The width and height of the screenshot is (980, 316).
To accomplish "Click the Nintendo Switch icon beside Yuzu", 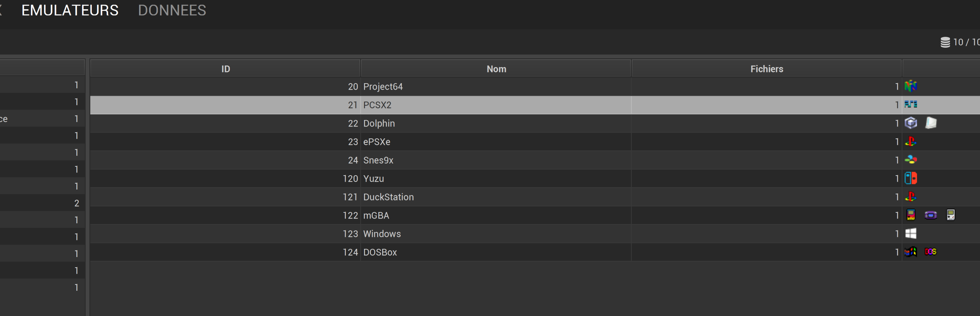I will coord(910,178).
